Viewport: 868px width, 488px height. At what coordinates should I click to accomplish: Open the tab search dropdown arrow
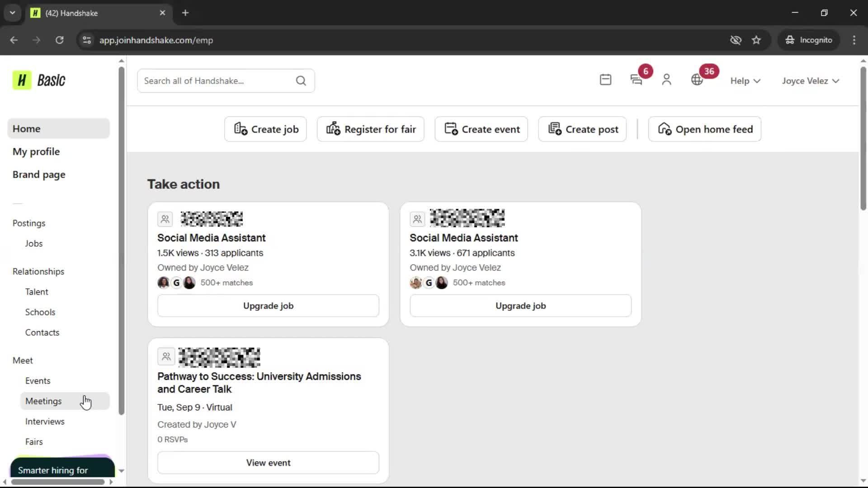click(x=13, y=13)
